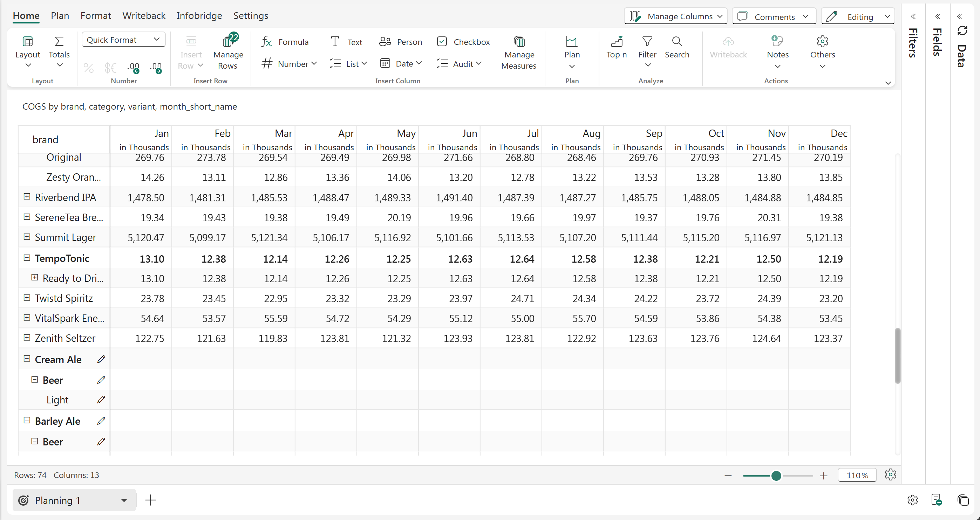Image resolution: width=980 pixels, height=520 pixels.
Task: Expand the Planning 1 sheet selector
Action: click(x=124, y=500)
